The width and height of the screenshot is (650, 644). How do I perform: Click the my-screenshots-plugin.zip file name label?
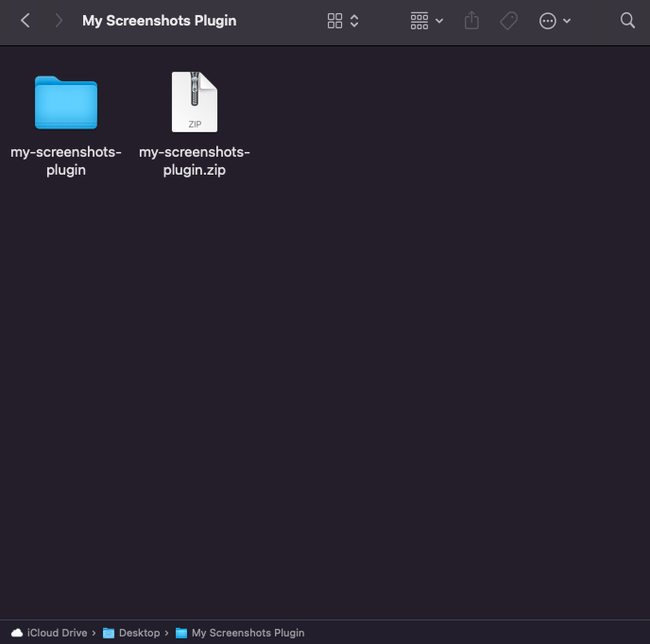point(195,161)
